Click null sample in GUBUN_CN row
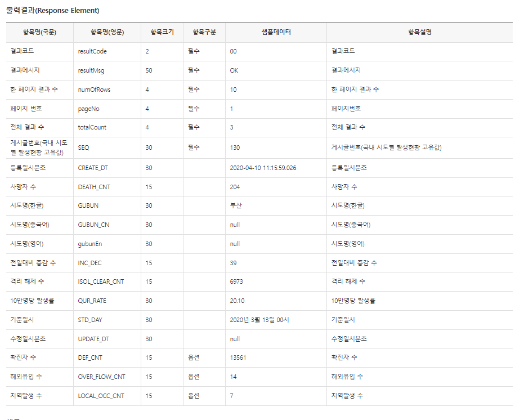 click(x=235, y=225)
